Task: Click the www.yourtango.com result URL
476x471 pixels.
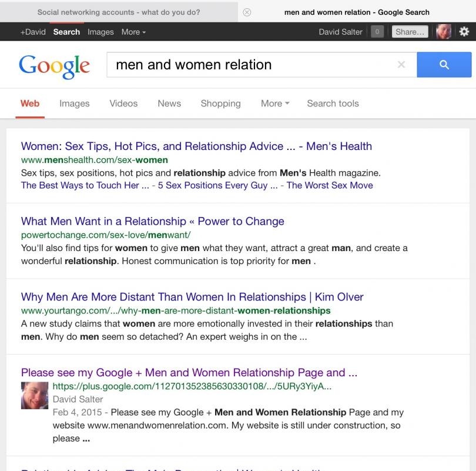Action: coord(176,310)
